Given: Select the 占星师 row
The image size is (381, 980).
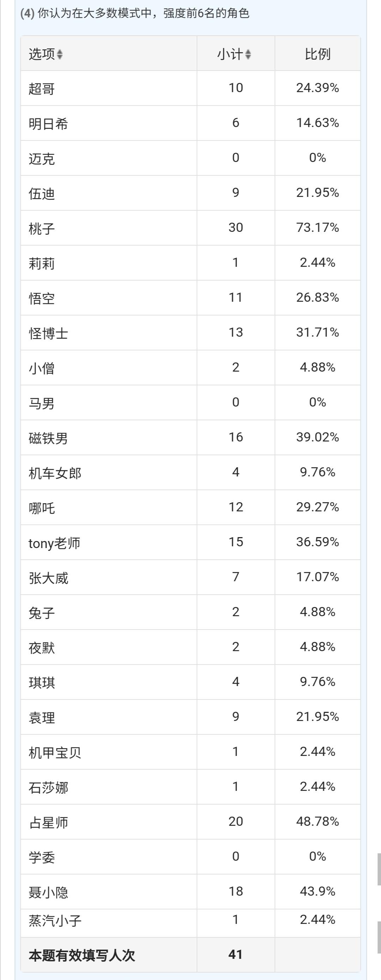Looking at the screenshot, I should coord(190,822).
